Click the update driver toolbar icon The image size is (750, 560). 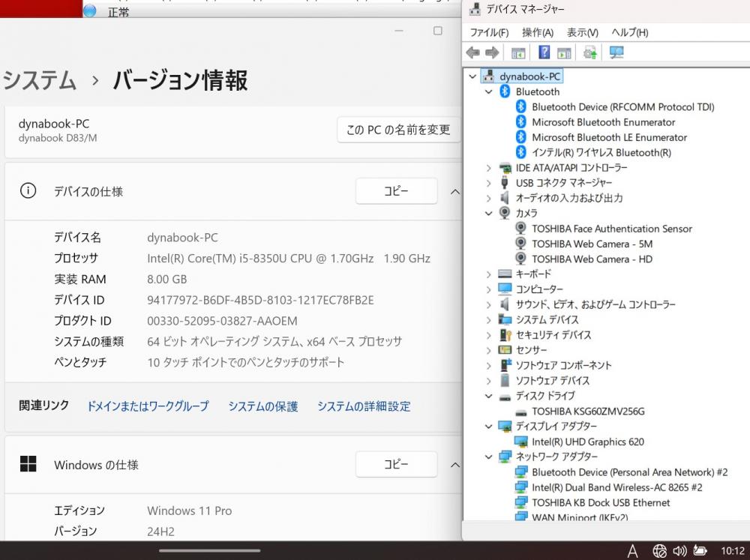590,52
